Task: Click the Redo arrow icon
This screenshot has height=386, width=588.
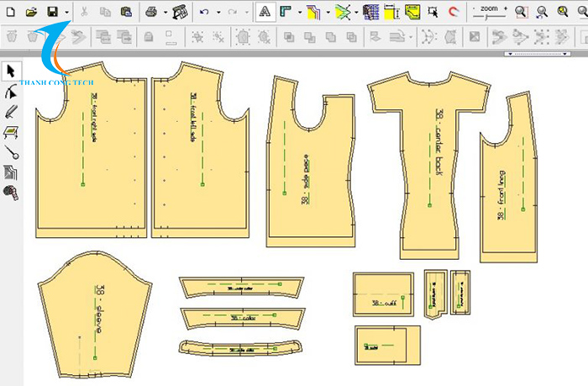Action: [x=233, y=12]
